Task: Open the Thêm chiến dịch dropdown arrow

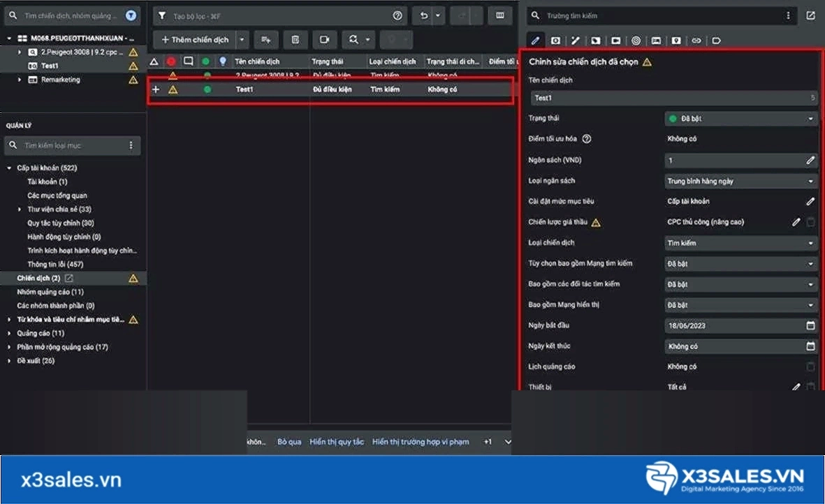Action: pos(242,40)
